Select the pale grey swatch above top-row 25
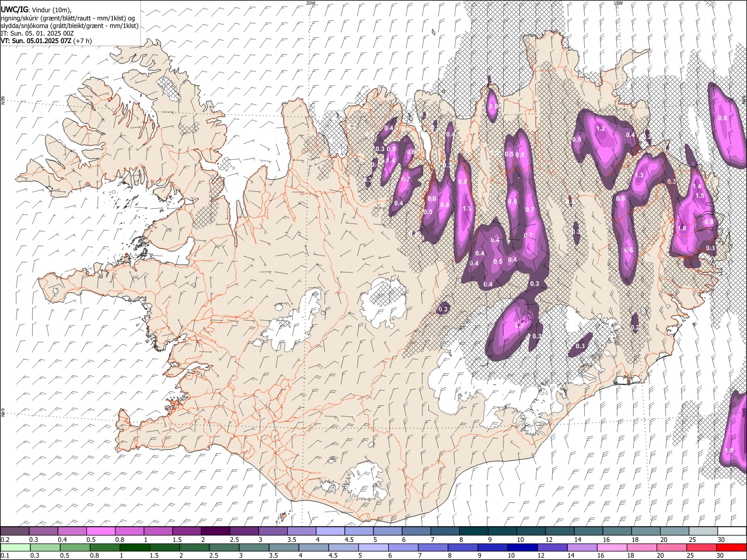 point(703,531)
